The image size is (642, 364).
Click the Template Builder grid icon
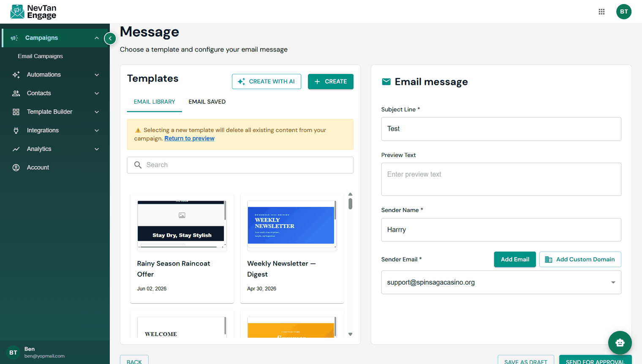[x=16, y=112]
